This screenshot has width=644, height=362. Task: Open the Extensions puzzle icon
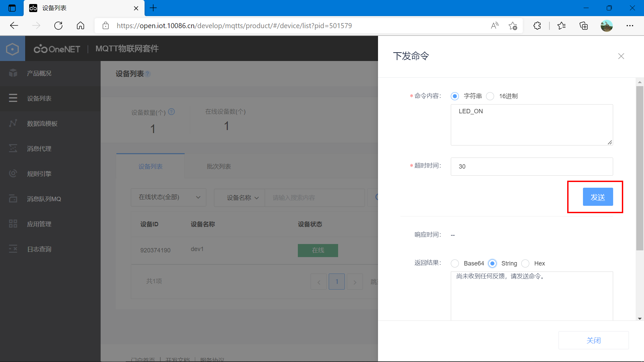537,26
